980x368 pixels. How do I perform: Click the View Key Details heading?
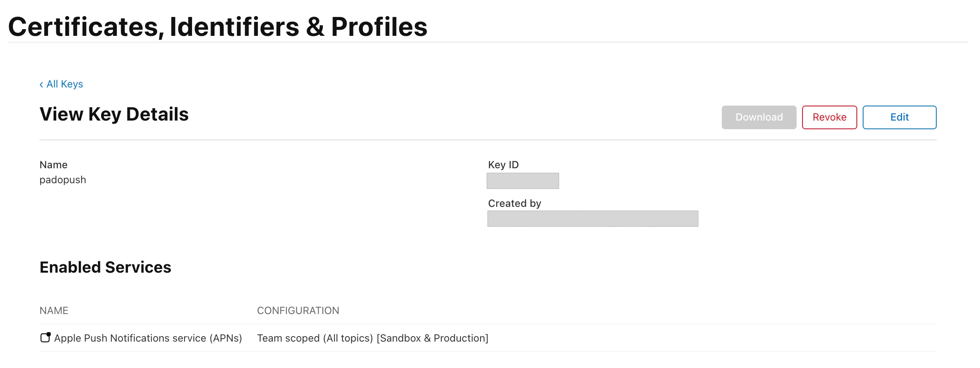coord(114,114)
